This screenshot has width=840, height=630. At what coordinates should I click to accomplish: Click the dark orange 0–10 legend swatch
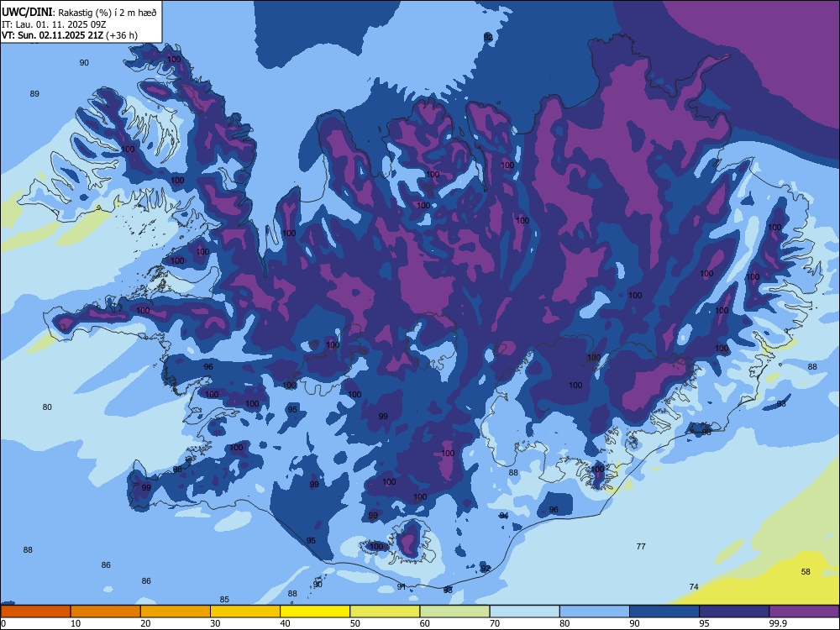[x=35, y=612]
